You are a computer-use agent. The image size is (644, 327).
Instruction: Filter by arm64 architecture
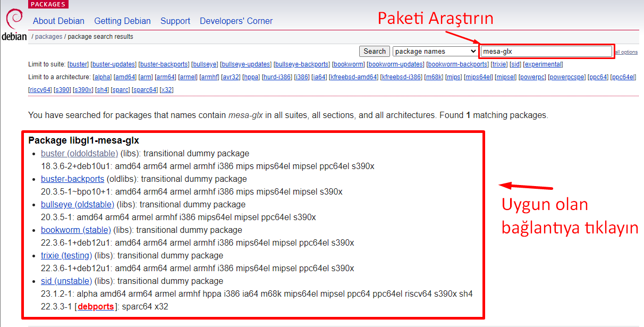click(166, 77)
